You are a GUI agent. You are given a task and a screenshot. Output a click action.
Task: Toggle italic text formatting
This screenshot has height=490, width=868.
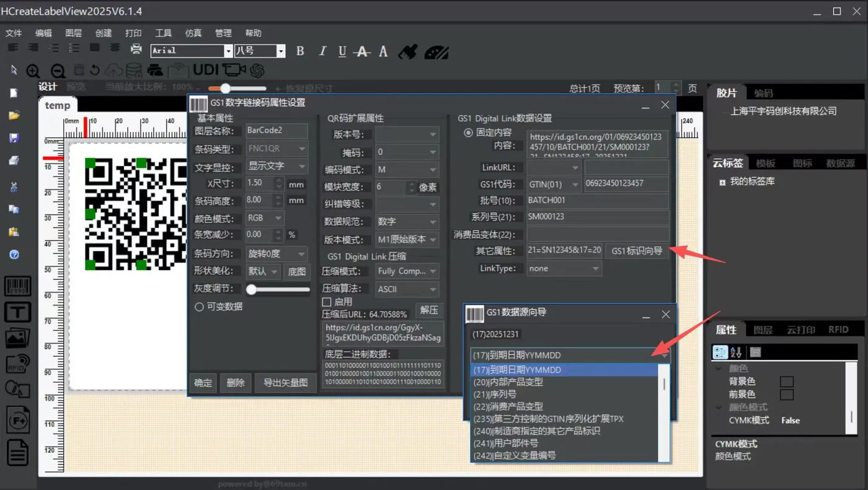pyautogui.click(x=322, y=51)
